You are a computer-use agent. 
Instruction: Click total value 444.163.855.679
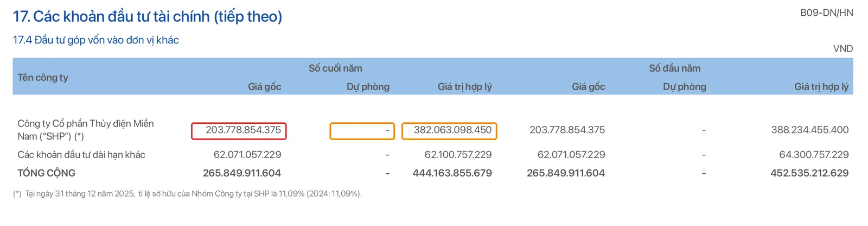pyautogui.click(x=452, y=173)
